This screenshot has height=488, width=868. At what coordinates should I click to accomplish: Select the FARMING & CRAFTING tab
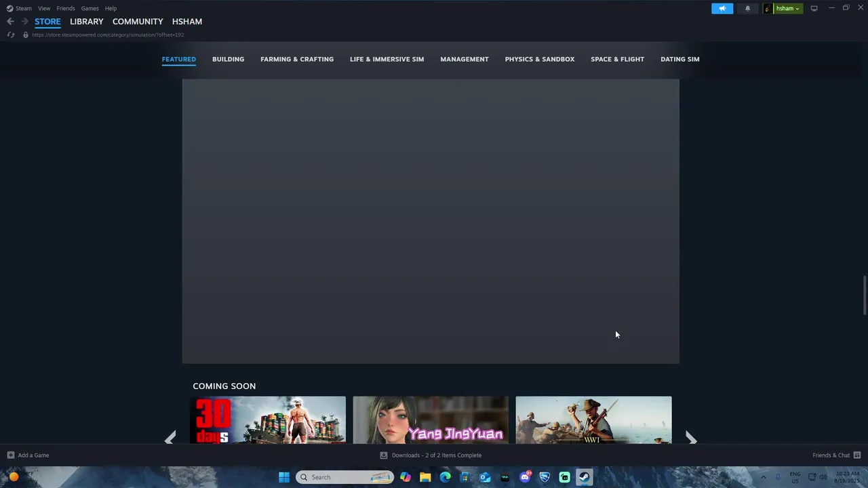[297, 59]
